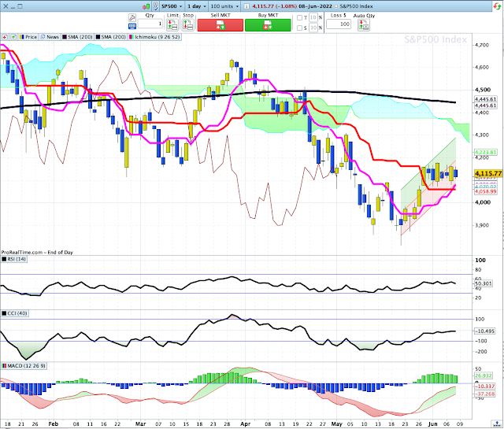
Task: Open the SP500 instrument dropdown
Action: (172, 6)
